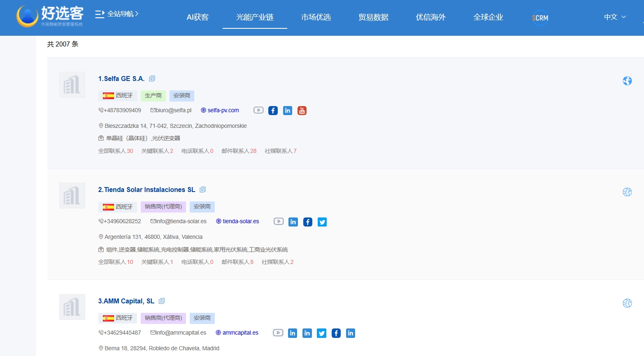The height and width of the screenshot is (356, 644).
Task: Click 全部联系人 30 for Selfa GE
Action: coord(116,151)
